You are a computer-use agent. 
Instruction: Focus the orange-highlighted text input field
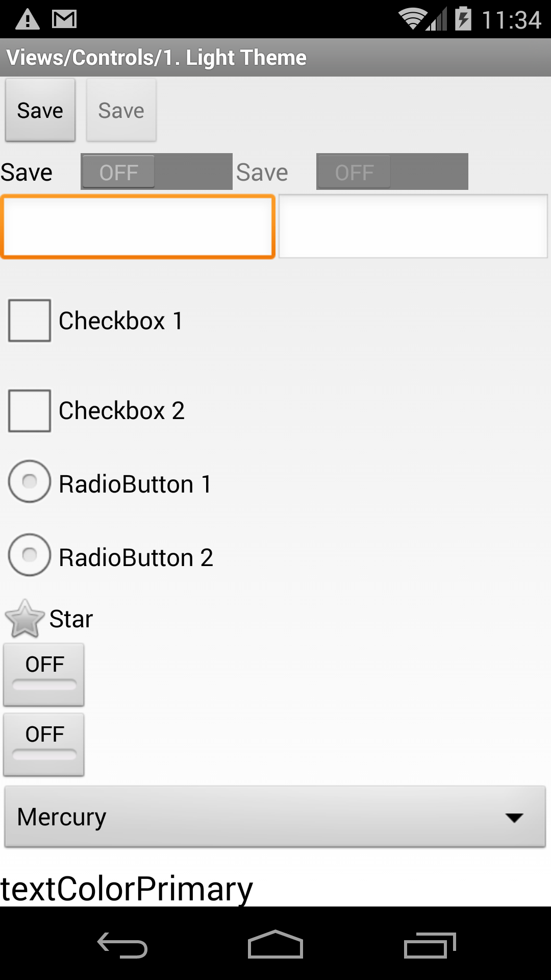(138, 227)
